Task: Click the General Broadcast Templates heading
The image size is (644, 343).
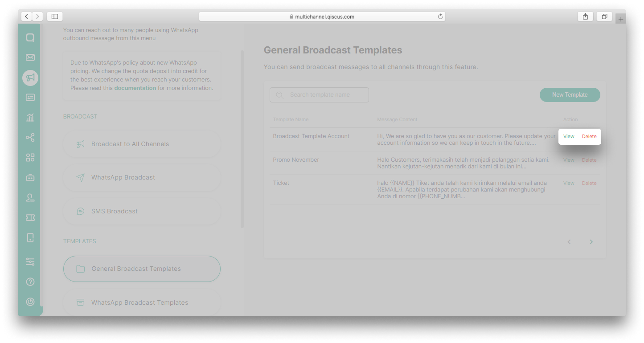Action: point(333,50)
